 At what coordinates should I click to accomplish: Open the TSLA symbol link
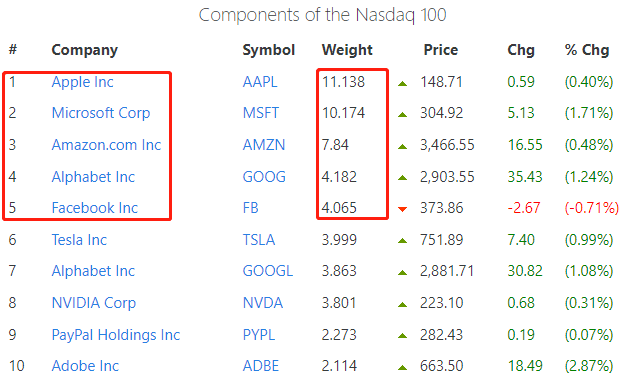259,240
